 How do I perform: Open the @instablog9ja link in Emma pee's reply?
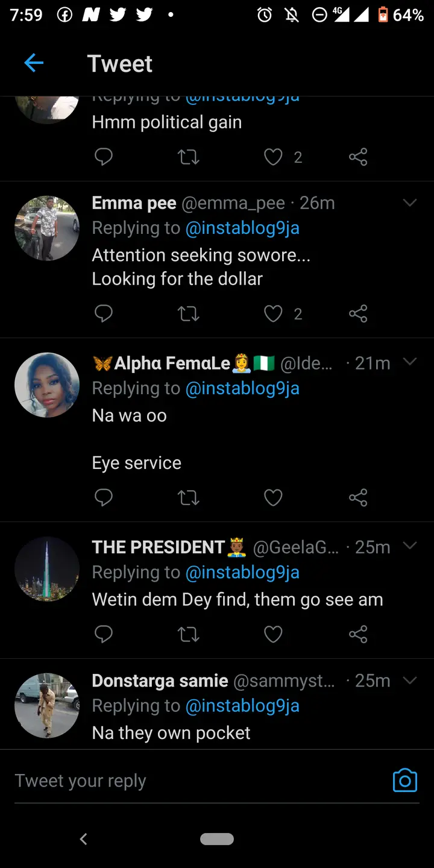coord(242,228)
